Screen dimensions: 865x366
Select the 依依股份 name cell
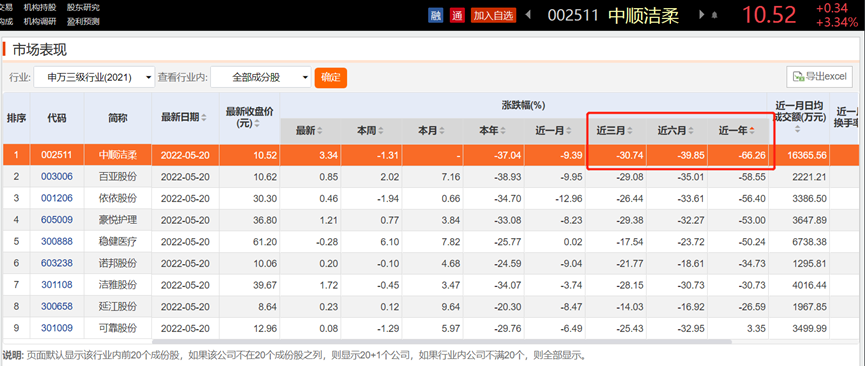[118, 198]
